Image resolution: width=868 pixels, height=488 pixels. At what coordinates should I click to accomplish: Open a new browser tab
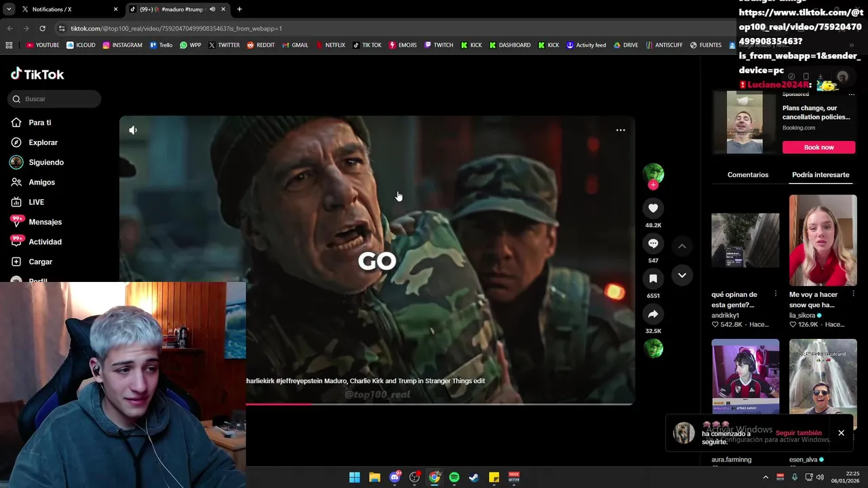pos(239,9)
